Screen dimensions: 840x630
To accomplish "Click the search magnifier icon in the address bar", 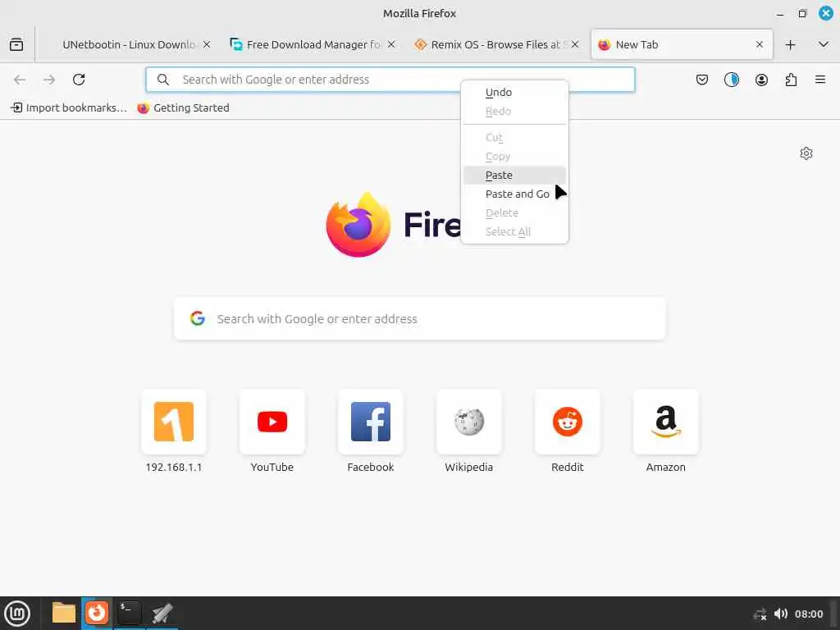I will 163,80.
